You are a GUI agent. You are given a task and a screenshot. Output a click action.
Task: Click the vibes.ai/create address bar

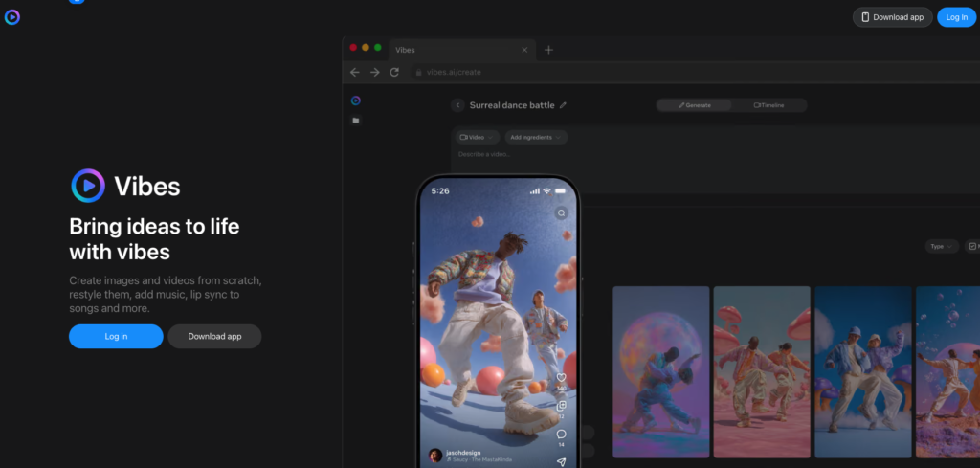pyautogui.click(x=694, y=72)
